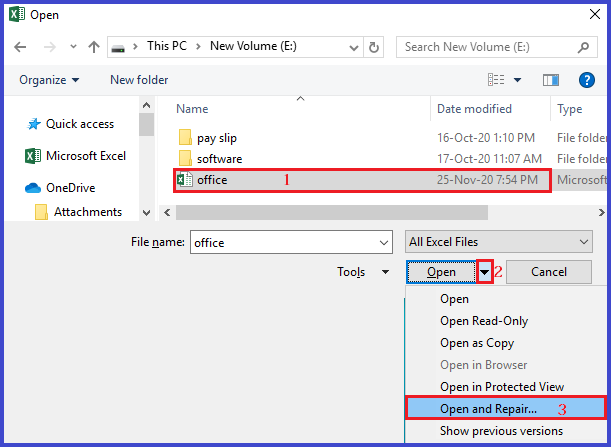Screen dimensions: 611x447
Task: Select the software folder
Action: click(219, 159)
